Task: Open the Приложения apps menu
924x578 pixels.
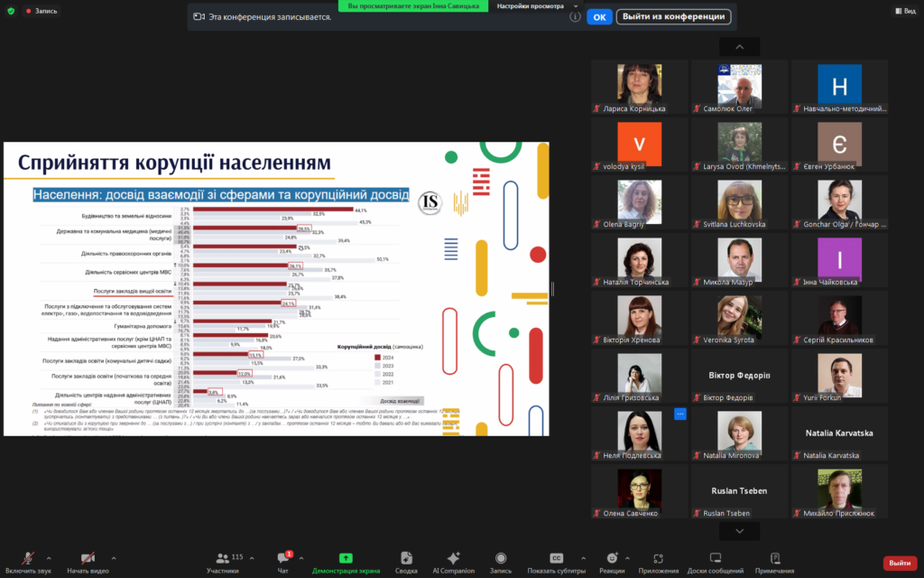Action: tap(658, 559)
